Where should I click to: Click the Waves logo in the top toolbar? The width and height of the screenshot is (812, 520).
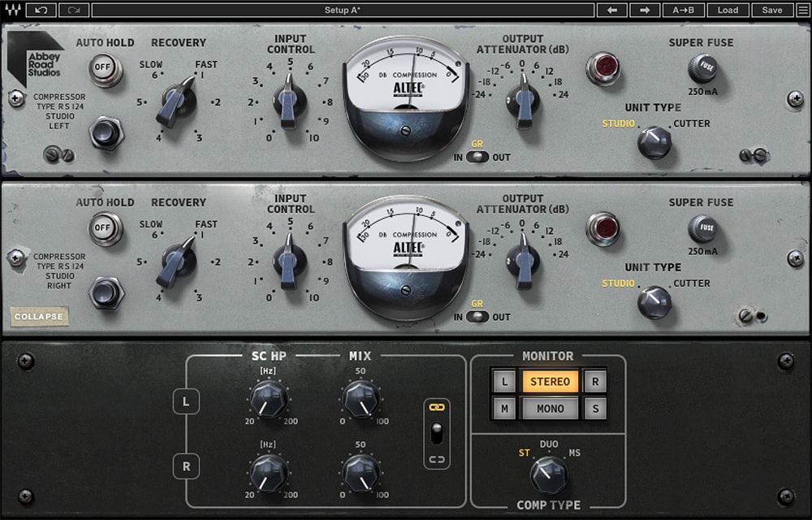click(x=13, y=10)
